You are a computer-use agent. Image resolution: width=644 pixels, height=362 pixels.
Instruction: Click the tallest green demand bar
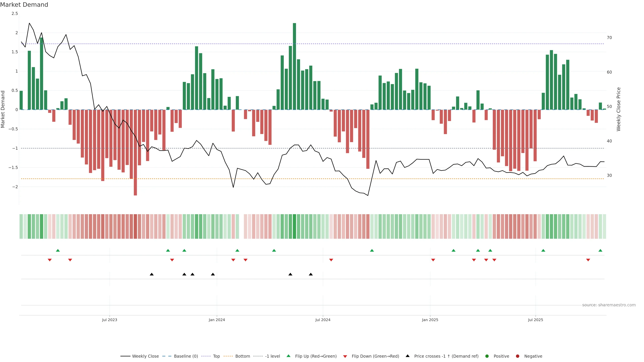click(x=294, y=66)
